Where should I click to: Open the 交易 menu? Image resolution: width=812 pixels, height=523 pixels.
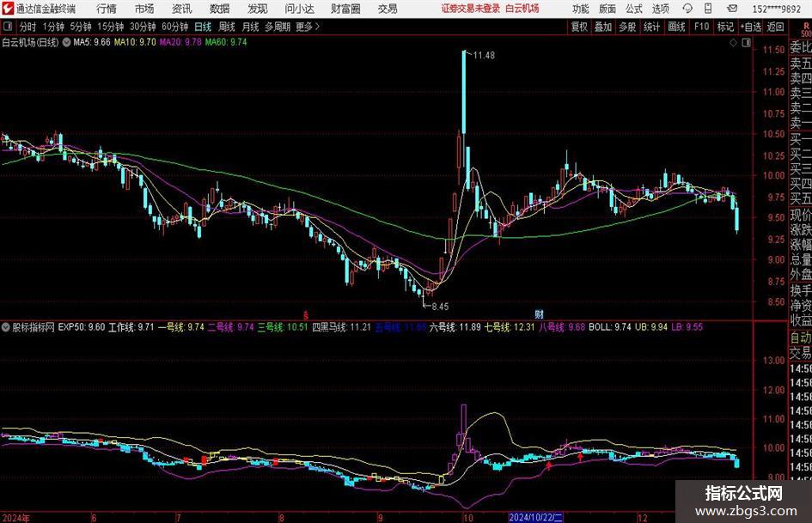click(x=388, y=9)
